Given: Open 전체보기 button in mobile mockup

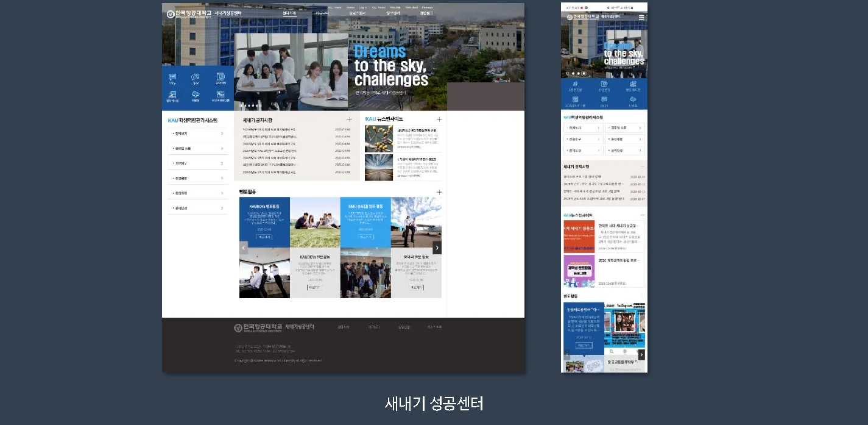Looking at the screenshot, I should 583,128.
